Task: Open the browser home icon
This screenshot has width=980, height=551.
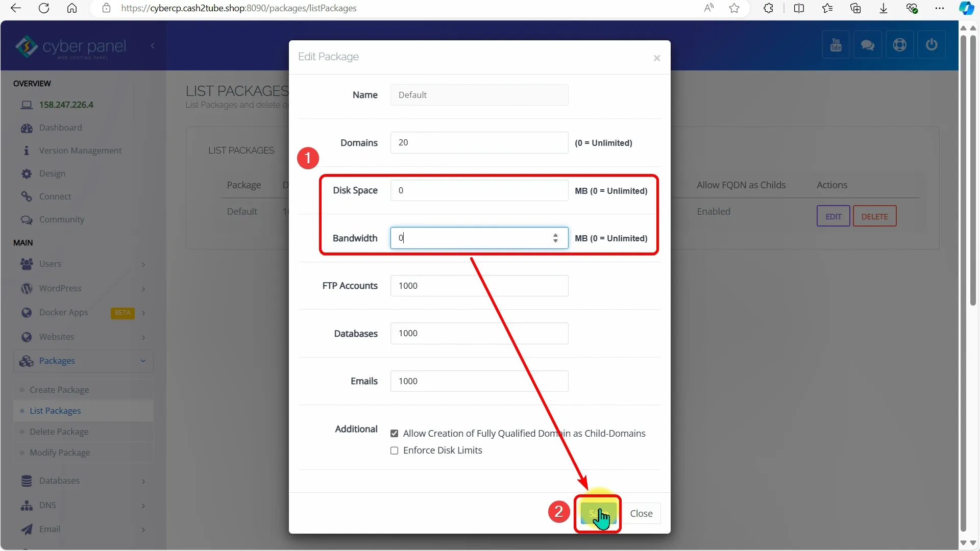Action: coord(72,8)
